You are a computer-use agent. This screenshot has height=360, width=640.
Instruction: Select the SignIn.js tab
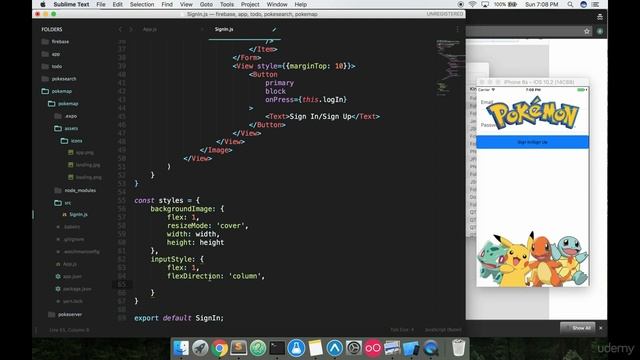point(224,29)
